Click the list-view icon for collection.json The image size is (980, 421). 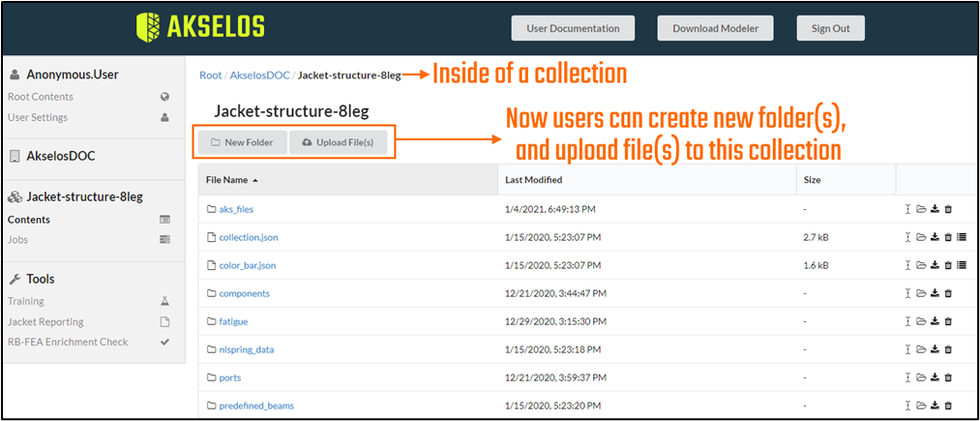962,237
